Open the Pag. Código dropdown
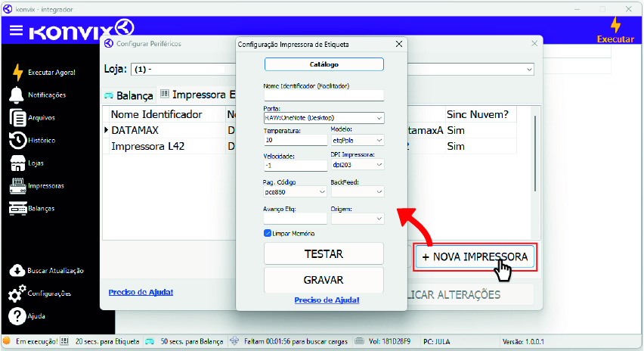This screenshot has height=351, width=644. (x=295, y=192)
